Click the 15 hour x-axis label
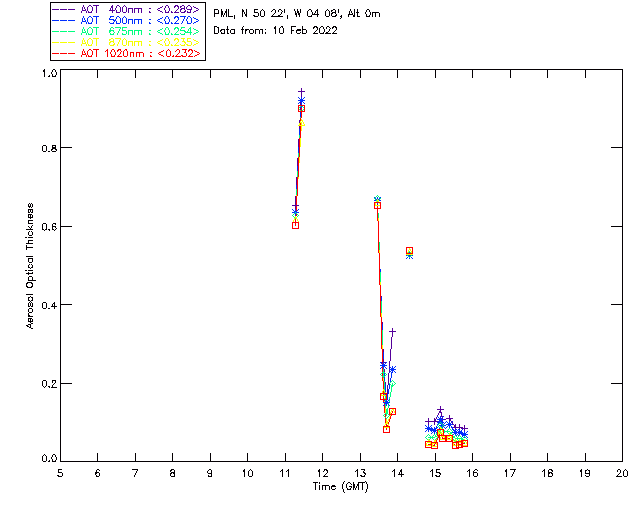The height and width of the screenshot is (512, 640). click(435, 473)
